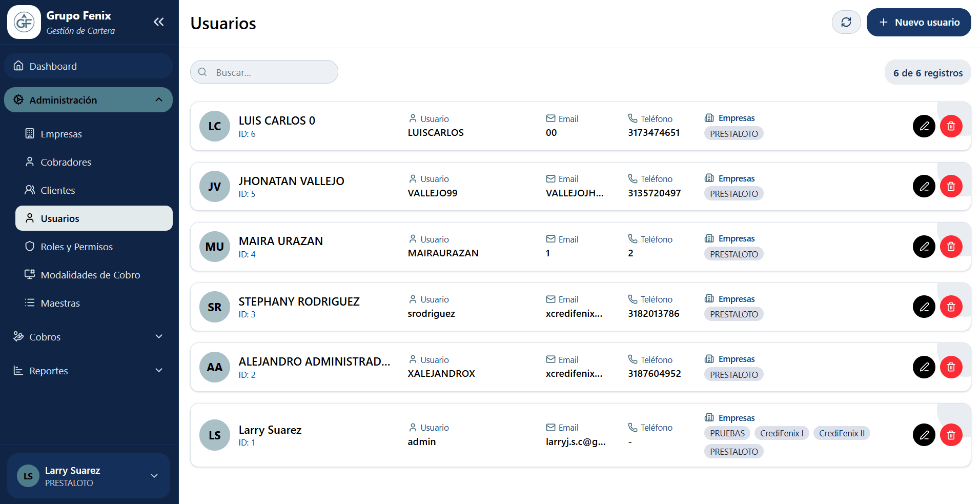Edit user MAIRA URAZAN
Screen dimensions: 980x504
924,247
